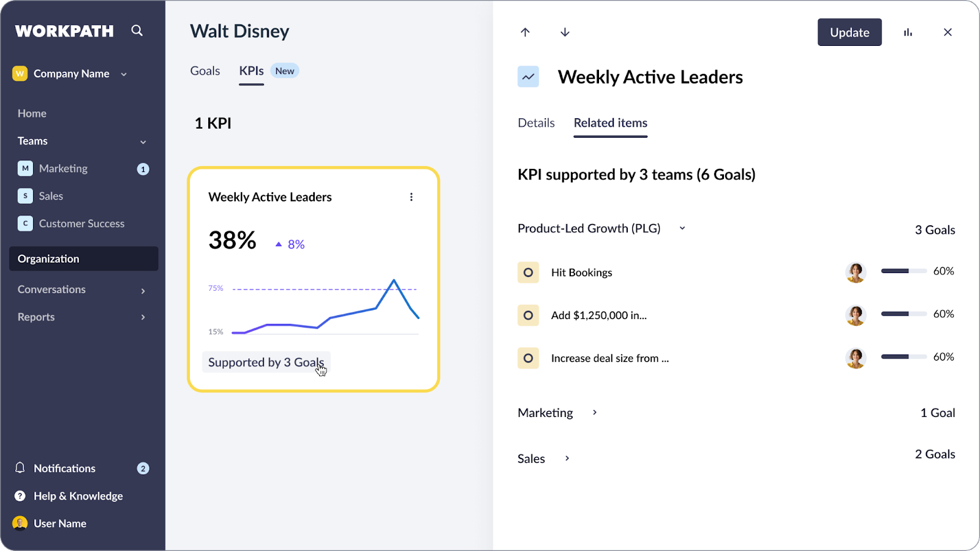Switch to the Goals tab
The image size is (980, 551).
[x=205, y=71]
